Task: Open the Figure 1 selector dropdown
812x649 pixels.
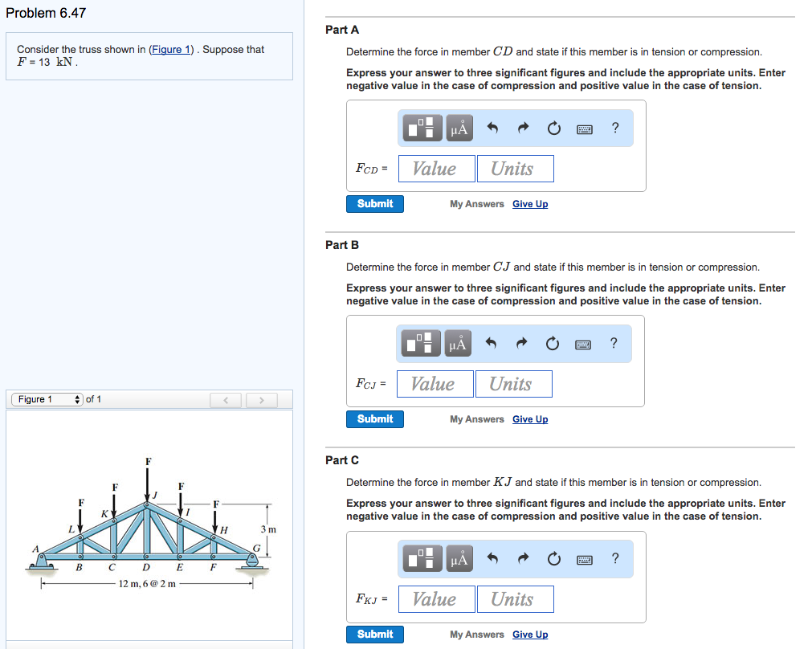Action: pyautogui.click(x=47, y=399)
